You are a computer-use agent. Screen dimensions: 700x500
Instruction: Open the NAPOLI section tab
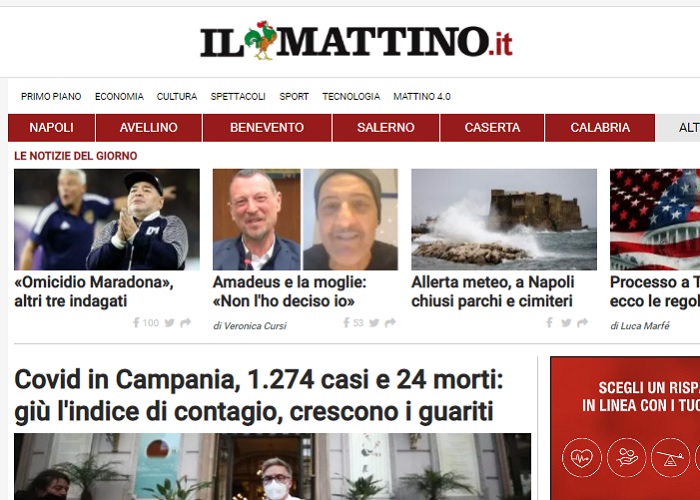tap(51, 128)
